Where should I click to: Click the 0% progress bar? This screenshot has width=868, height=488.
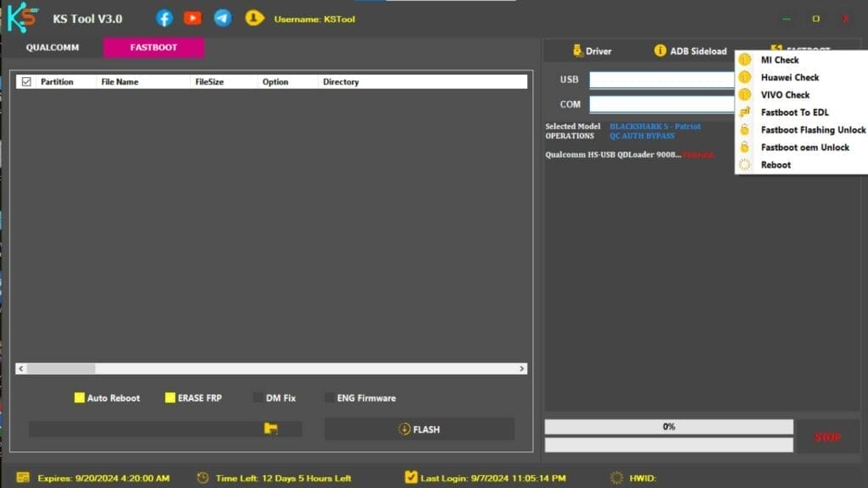669,426
